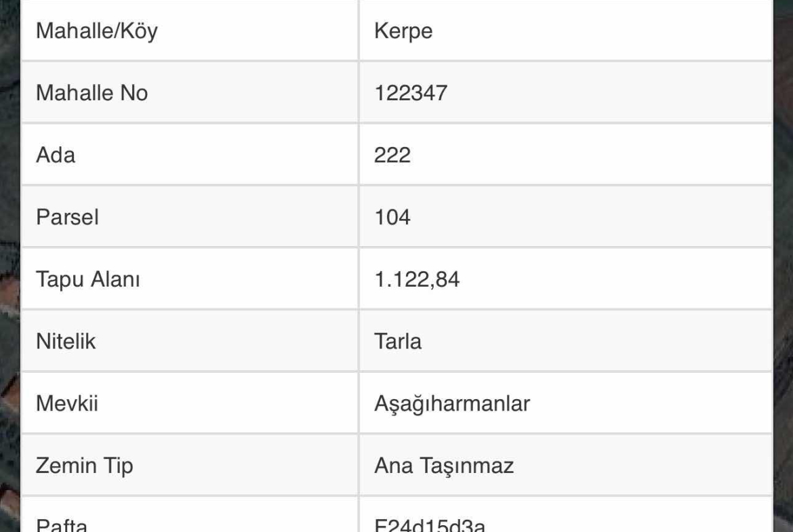The width and height of the screenshot is (793, 532).
Task: Select the 122347 neighborhood number value
Action: 411,93
